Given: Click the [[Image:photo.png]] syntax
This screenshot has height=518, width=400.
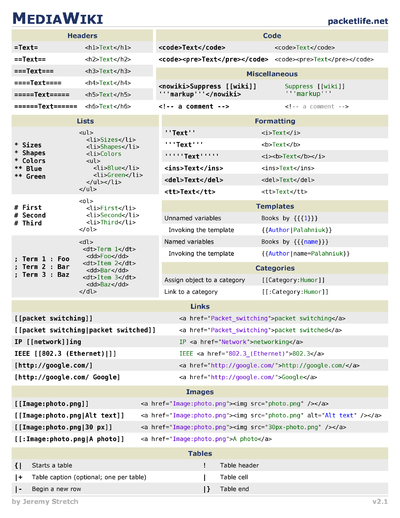Looking at the screenshot, I should [51, 404].
